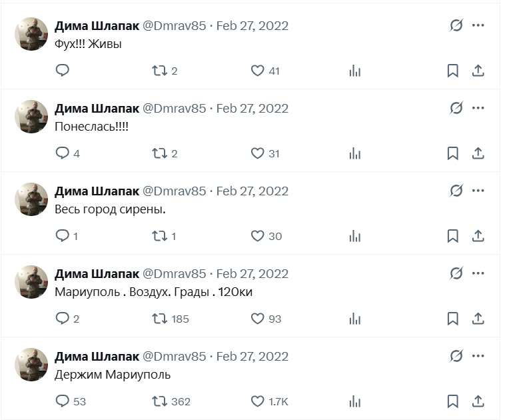View analytics for "Держим Мариуполь" tweet
The height and width of the screenshot is (420, 505).
355,401
